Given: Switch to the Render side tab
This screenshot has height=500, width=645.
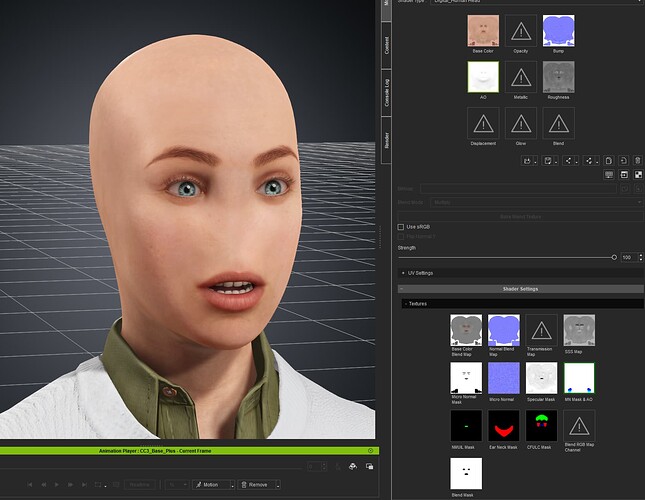Looking at the screenshot, I should pos(386,140).
